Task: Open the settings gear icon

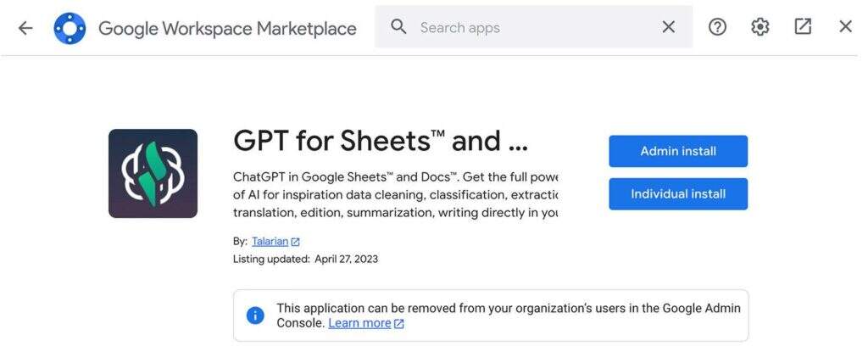Action: coord(759,27)
